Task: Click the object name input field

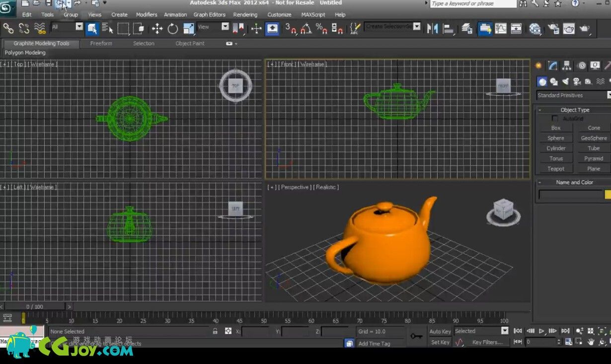Action: click(570, 195)
